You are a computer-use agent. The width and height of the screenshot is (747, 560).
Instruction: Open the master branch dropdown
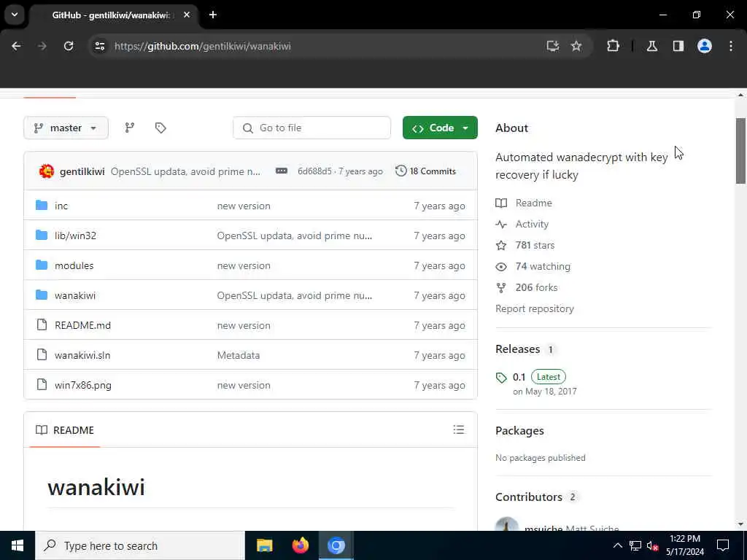click(x=66, y=128)
